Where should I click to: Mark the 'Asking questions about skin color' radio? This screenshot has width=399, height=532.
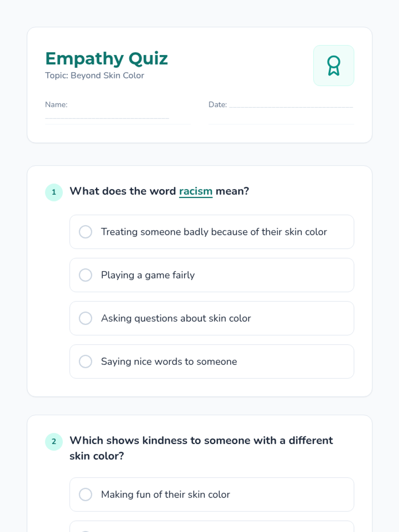click(85, 318)
